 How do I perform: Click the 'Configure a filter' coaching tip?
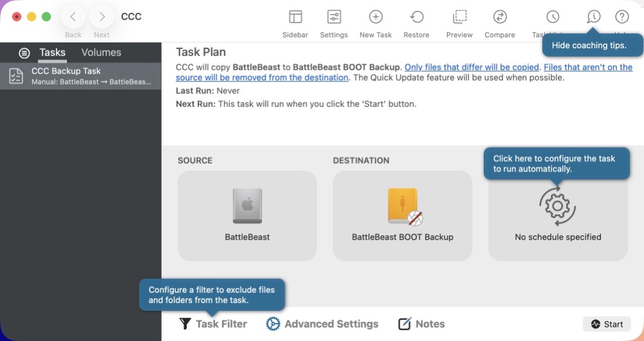[211, 295]
